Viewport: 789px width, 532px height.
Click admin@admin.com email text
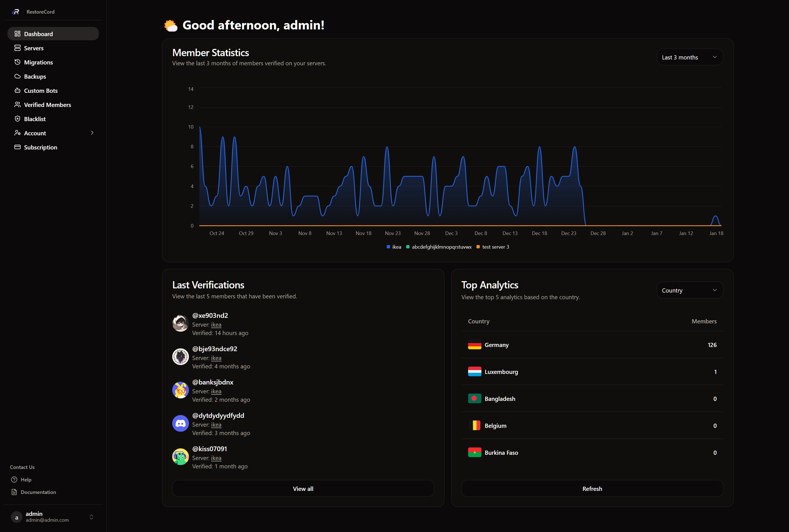(x=47, y=520)
